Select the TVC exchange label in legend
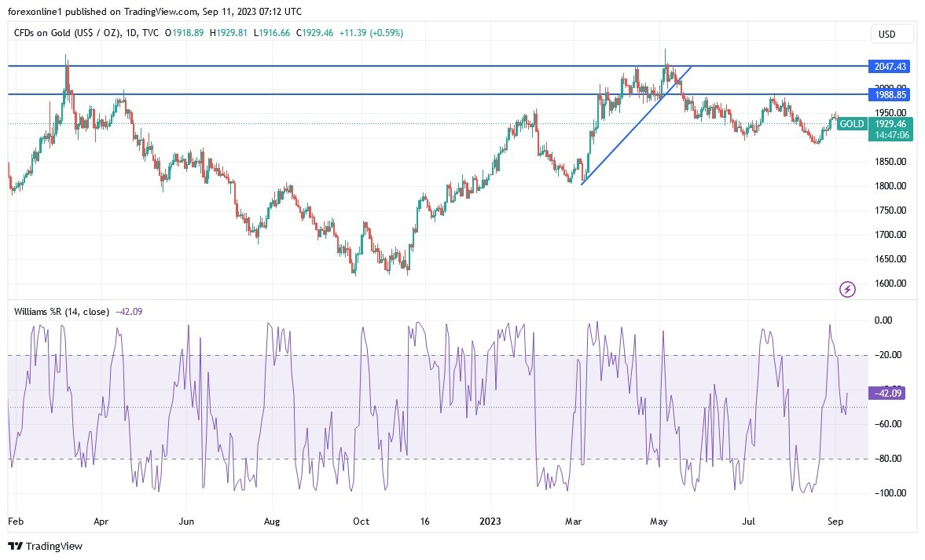Screen dimensions: 925x560 tap(149, 33)
